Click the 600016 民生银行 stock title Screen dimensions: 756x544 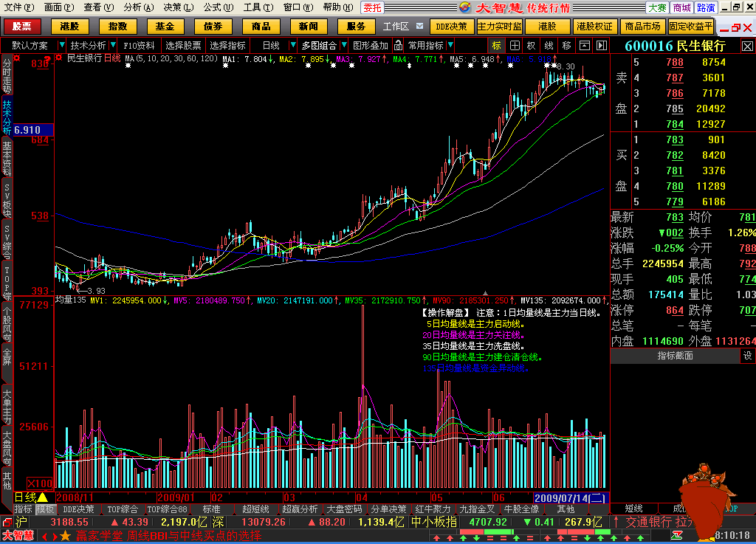675,47
